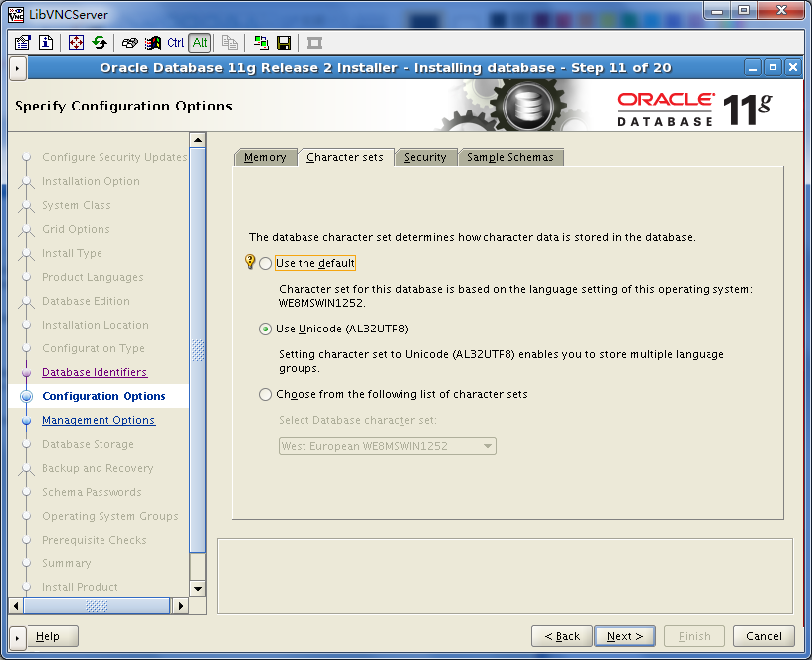This screenshot has width=812, height=660.
Task: Click the Product Languages step text
Action: (93, 277)
